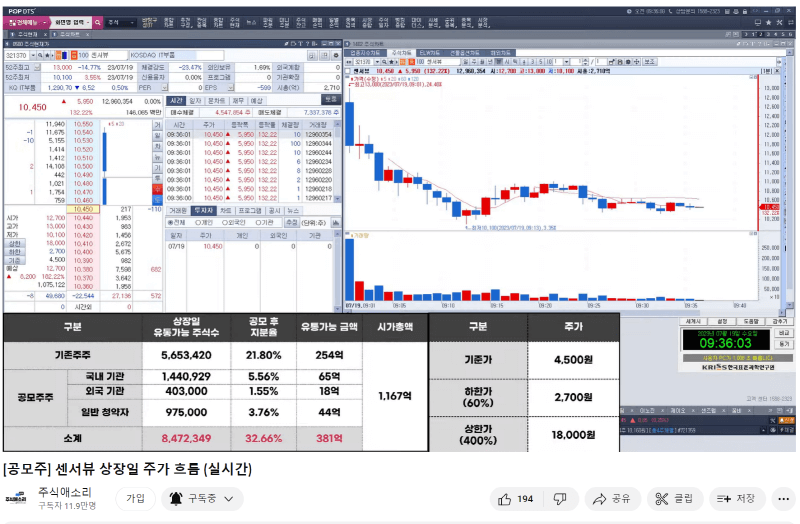Select the 개인 radio button
This screenshot has height=524, width=800.
point(204,223)
